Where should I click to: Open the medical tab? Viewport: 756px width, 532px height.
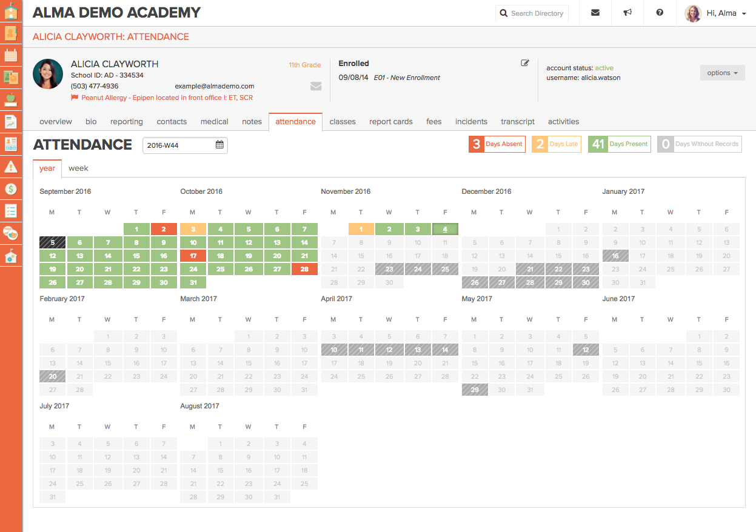215,122
